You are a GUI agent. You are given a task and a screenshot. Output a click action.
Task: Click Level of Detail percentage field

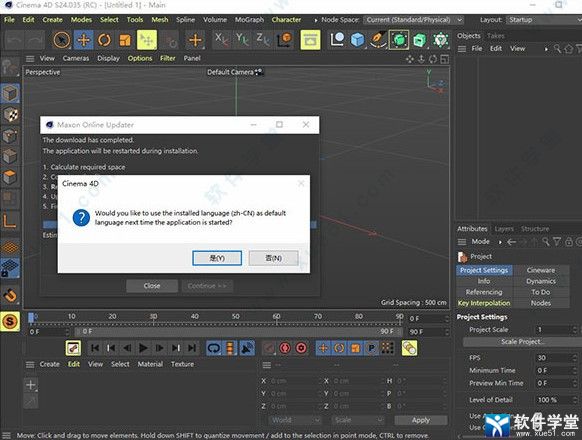556,400
